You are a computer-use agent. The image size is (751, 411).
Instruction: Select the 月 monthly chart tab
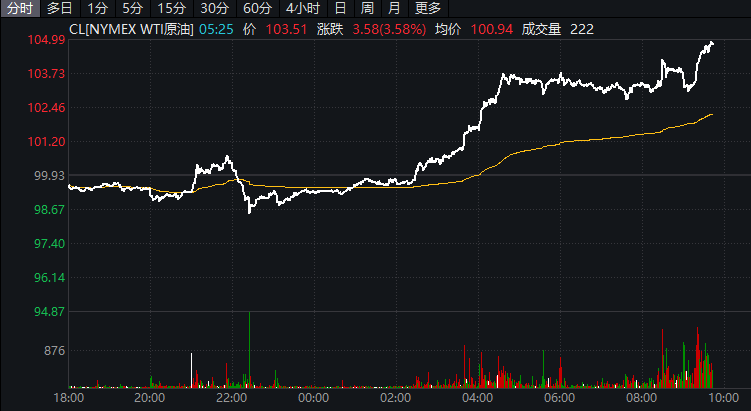tap(394, 9)
